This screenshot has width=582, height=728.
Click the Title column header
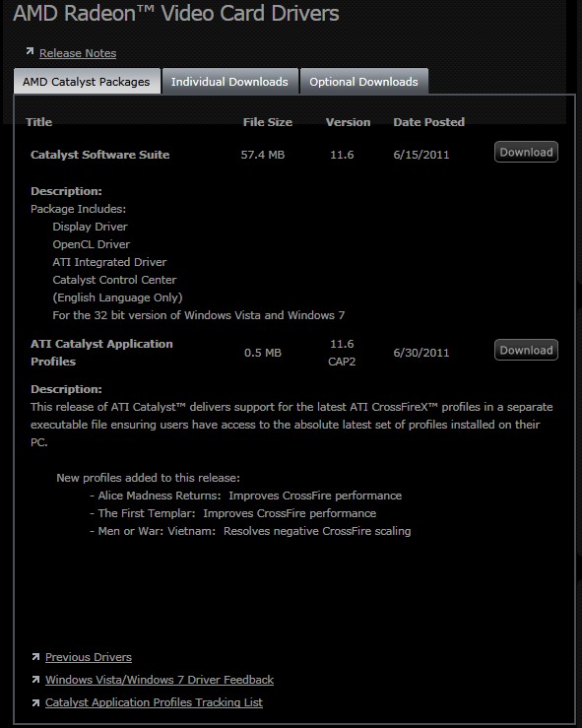(39, 122)
